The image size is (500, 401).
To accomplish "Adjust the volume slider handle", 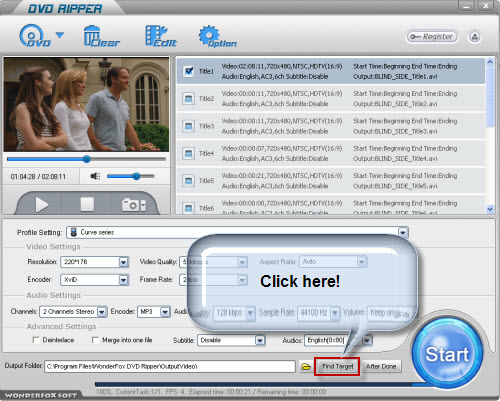I will point(136,176).
